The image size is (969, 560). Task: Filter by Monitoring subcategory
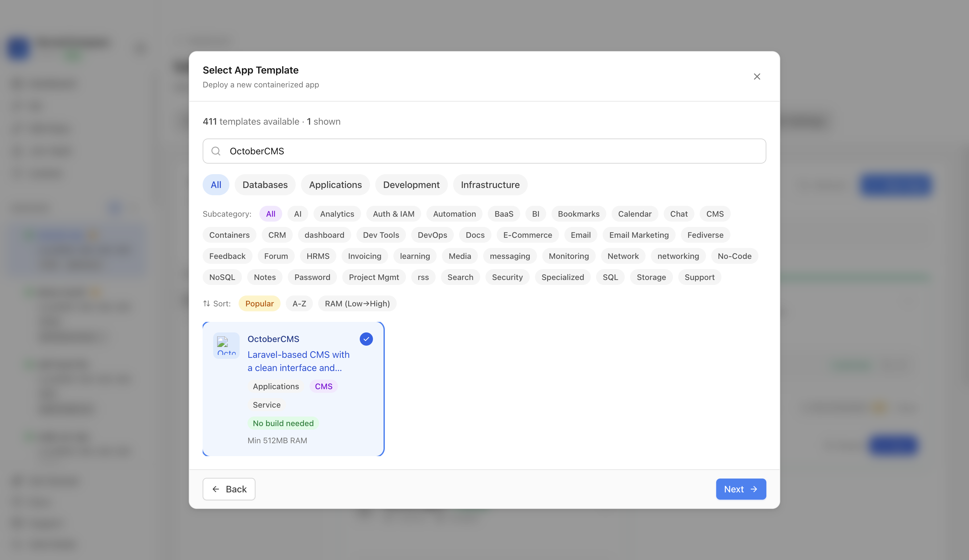tap(569, 256)
